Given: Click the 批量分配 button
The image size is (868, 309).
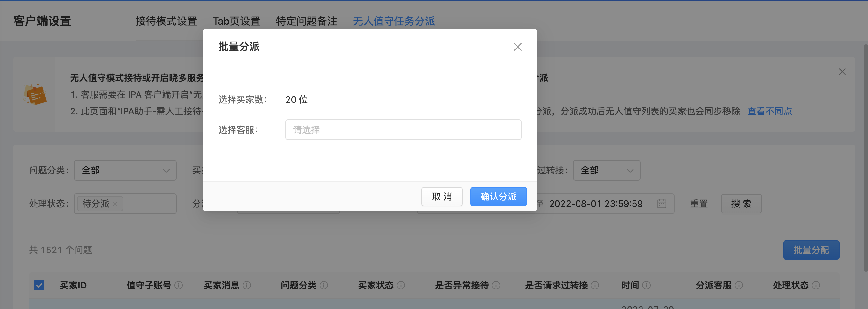Looking at the screenshot, I should pos(811,250).
